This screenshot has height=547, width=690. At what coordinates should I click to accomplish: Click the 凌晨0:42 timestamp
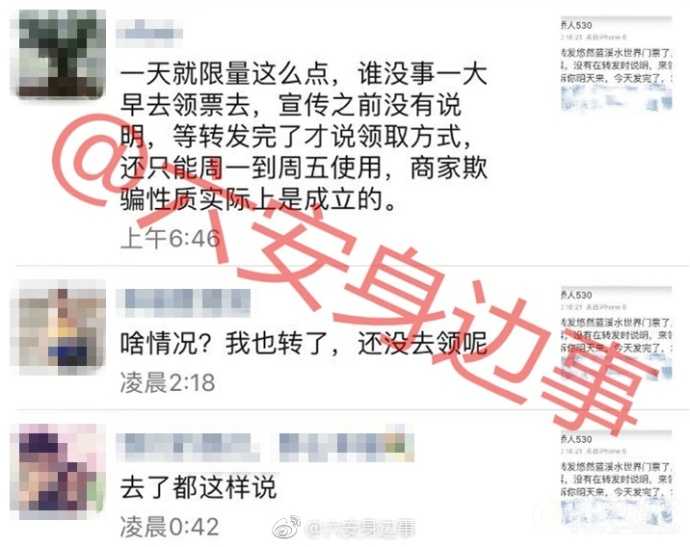(x=169, y=527)
